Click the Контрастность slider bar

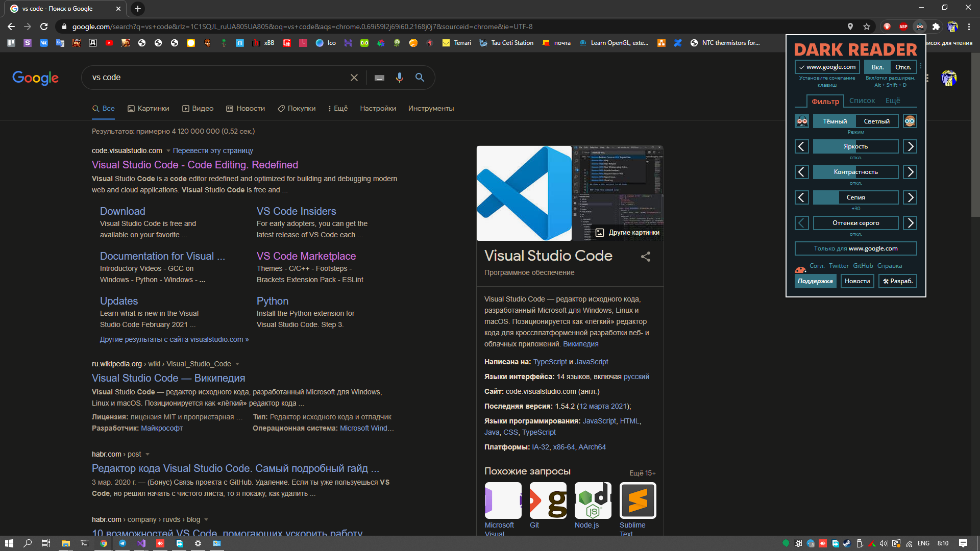[856, 172]
